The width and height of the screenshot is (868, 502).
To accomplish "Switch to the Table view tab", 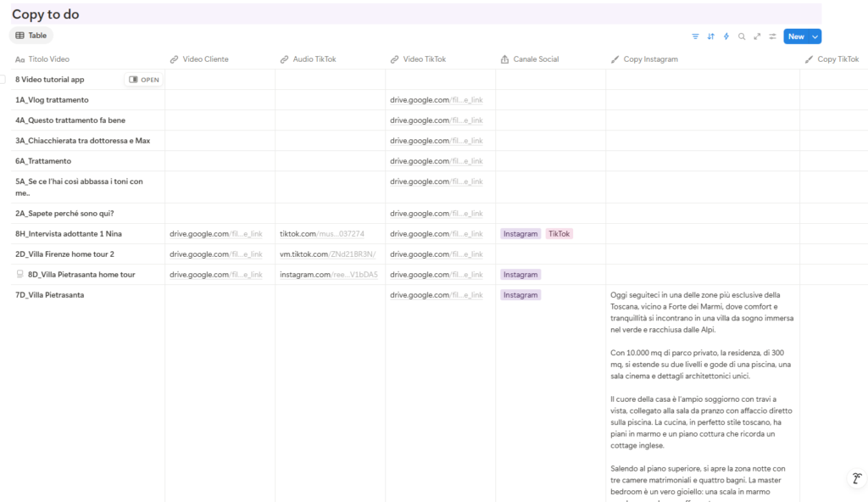I will point(31,36).
